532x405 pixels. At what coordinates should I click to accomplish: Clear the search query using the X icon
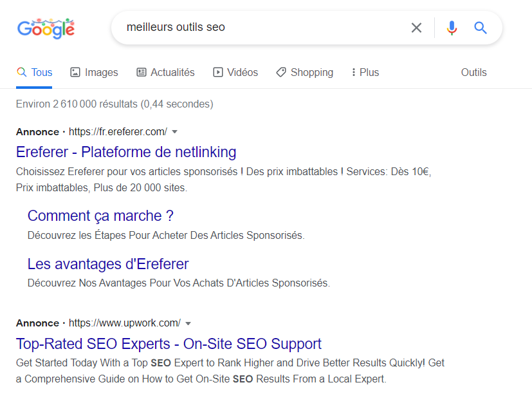tap(416, 28)
